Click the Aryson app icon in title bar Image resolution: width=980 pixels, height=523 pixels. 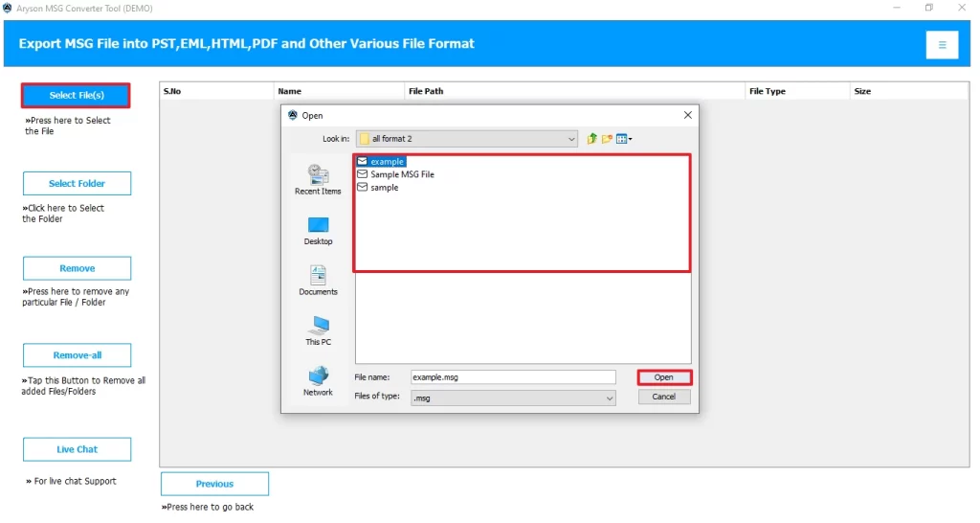[7, 8]
